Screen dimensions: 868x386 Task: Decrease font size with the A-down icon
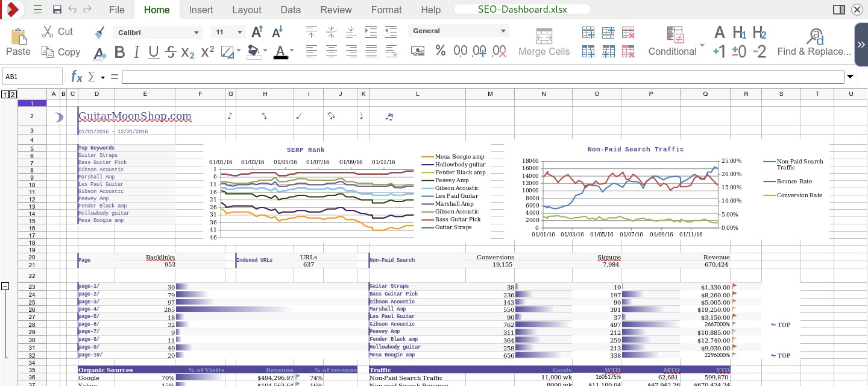point(278,32)
